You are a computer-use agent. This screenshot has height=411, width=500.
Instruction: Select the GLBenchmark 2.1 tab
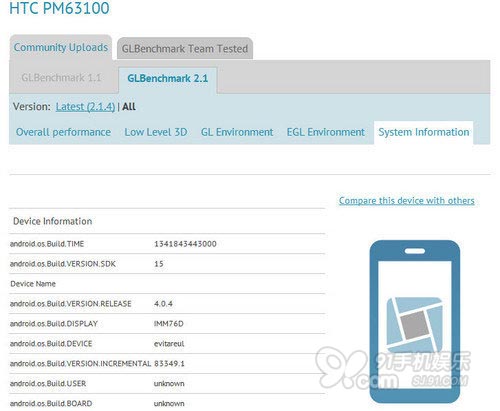click(x=168, y=79)
